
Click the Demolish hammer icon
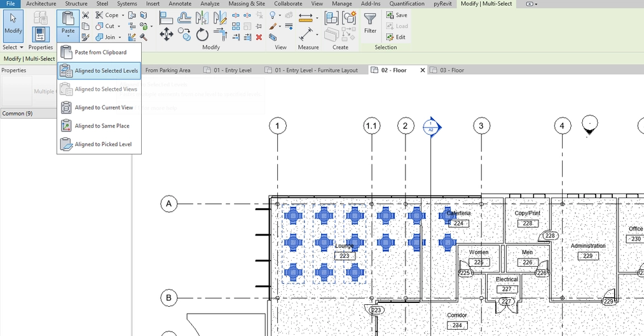click(x=144, y=37)
